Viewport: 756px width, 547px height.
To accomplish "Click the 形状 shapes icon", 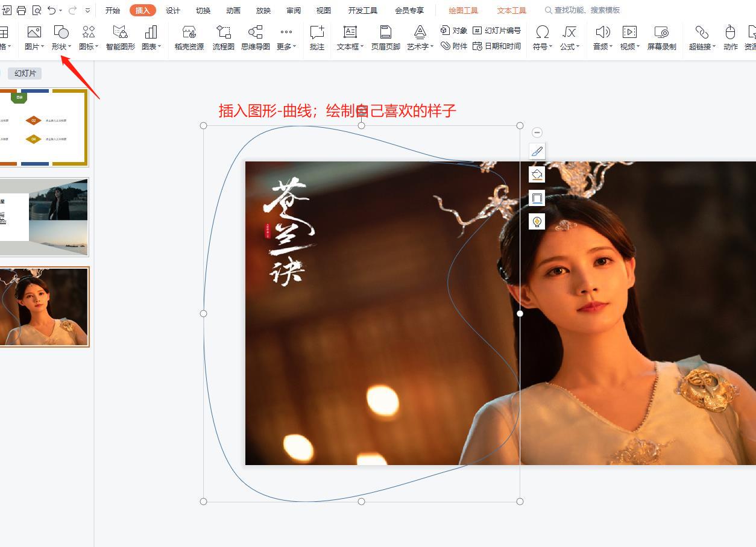I will (x=61, y=33).
